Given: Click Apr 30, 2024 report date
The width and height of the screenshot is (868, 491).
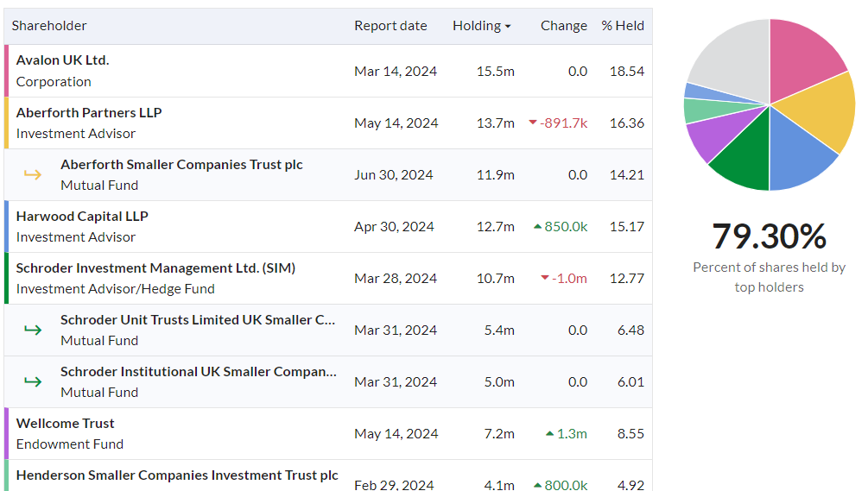Looking at the screenshot, I should coord(394,227).
